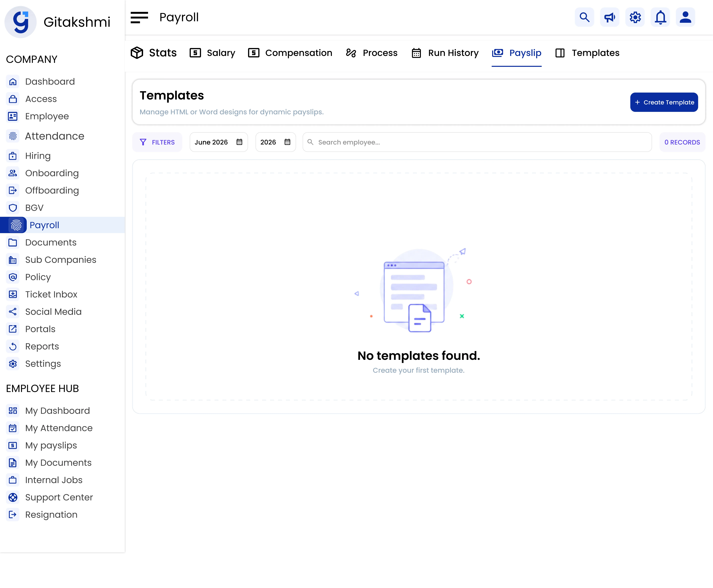The height and width of the screenshot is (588, 713).
Task: Click the Attendance fingerprint icon
Action: pos(13,136)
